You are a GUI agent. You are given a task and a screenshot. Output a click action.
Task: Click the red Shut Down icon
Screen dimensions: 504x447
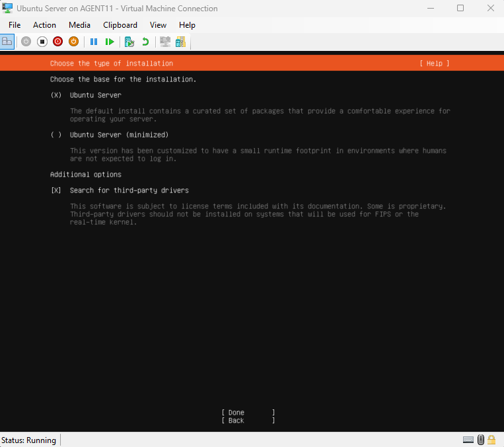coord(57,42)
